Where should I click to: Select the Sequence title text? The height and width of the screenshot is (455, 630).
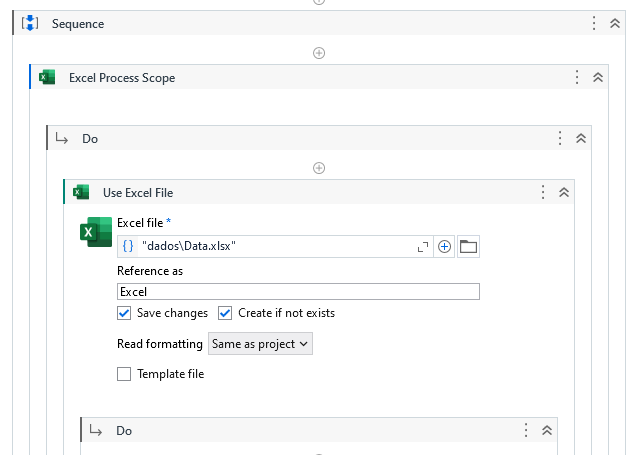78,24
